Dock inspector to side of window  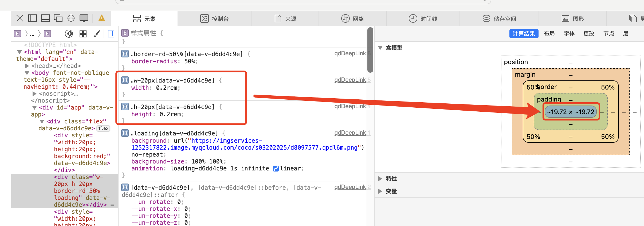coord(33,18)
